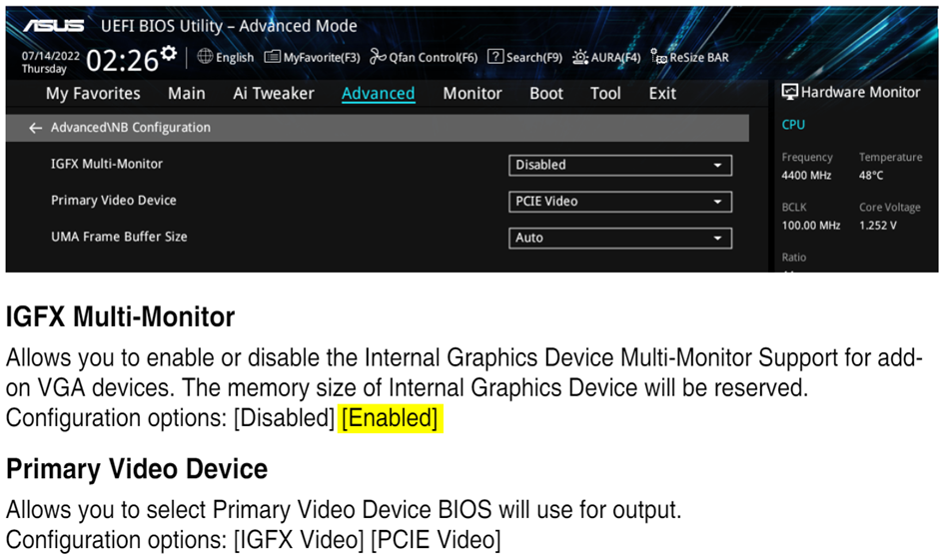Switch to the Ai Tweaker tab
This screenshot has width=944, height=560.
274,93
